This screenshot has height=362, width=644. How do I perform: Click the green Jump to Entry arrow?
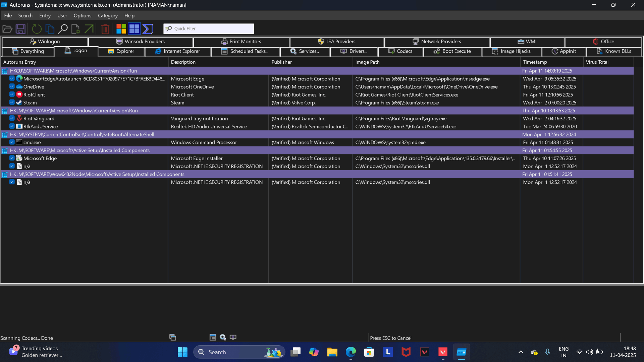tap(89, 29)
